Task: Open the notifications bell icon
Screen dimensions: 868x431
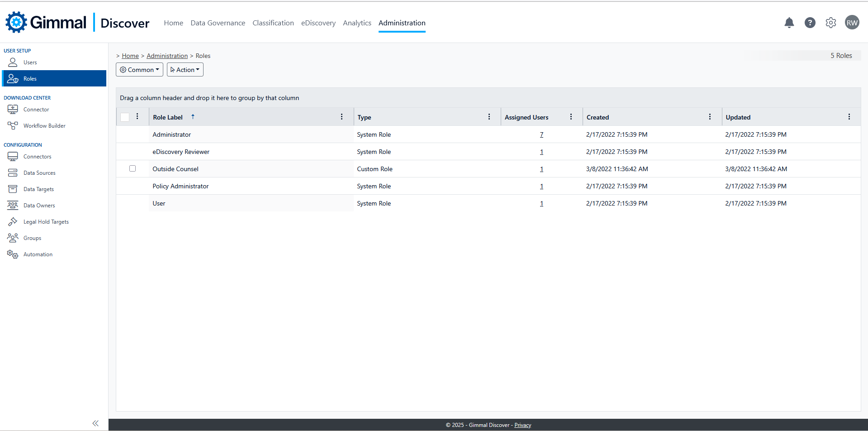Action: 789,23
